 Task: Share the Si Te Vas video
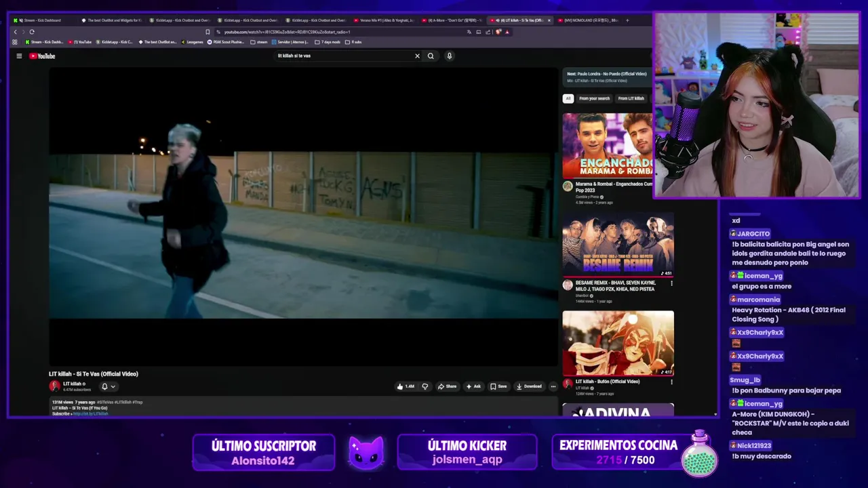[447, 386]
